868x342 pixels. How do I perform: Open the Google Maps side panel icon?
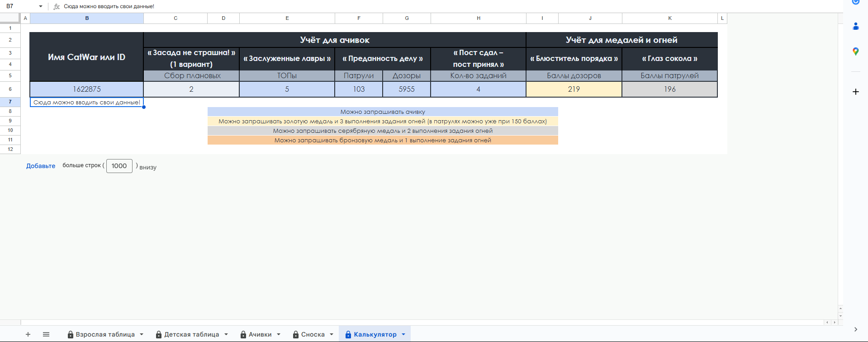[x=855, y=52]
